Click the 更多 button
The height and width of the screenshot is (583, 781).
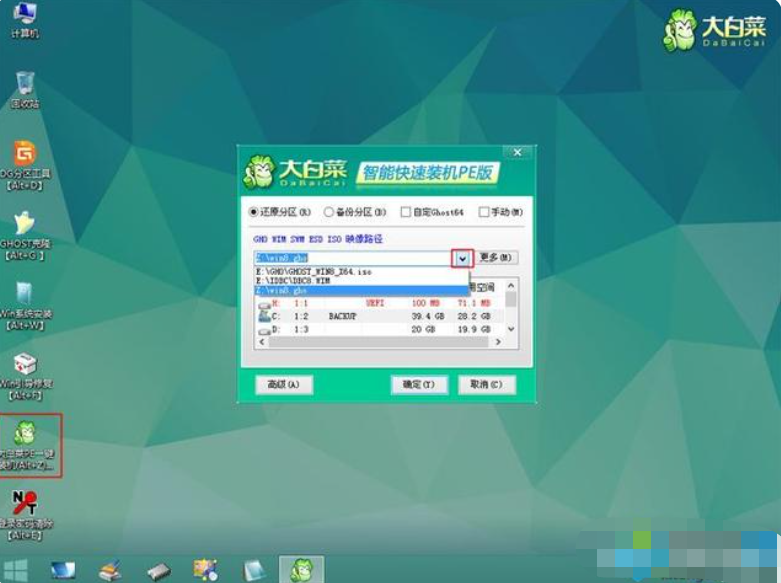coord(496,258)
